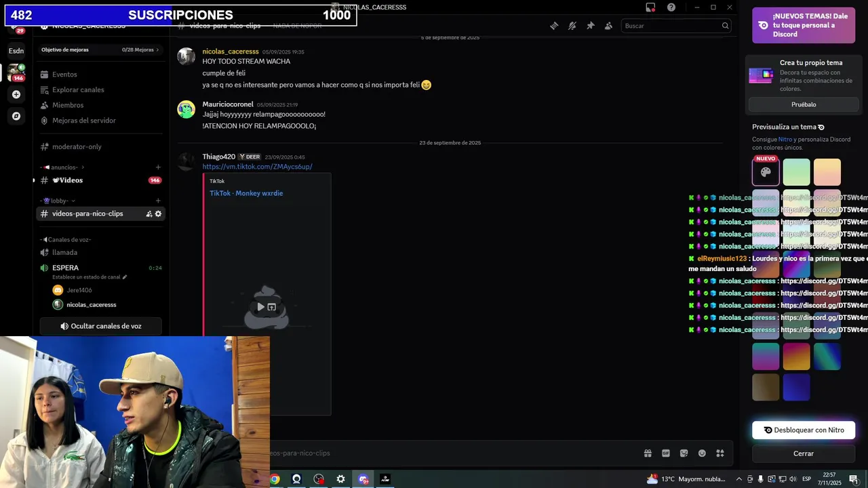Viewport: 868px width, 488px height.
Task: Select the teal-purple gradient theme swatch
Action: coord(766,357)
